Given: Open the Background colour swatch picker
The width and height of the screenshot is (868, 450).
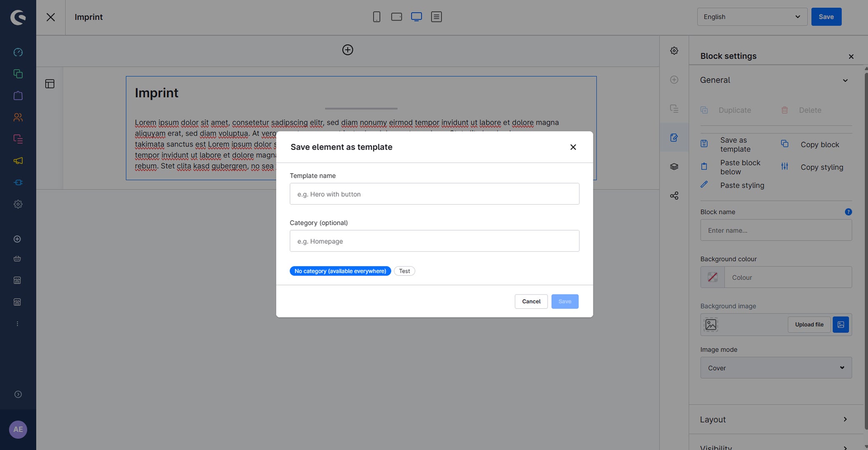Looking at the screenshot, I should 712,277.
